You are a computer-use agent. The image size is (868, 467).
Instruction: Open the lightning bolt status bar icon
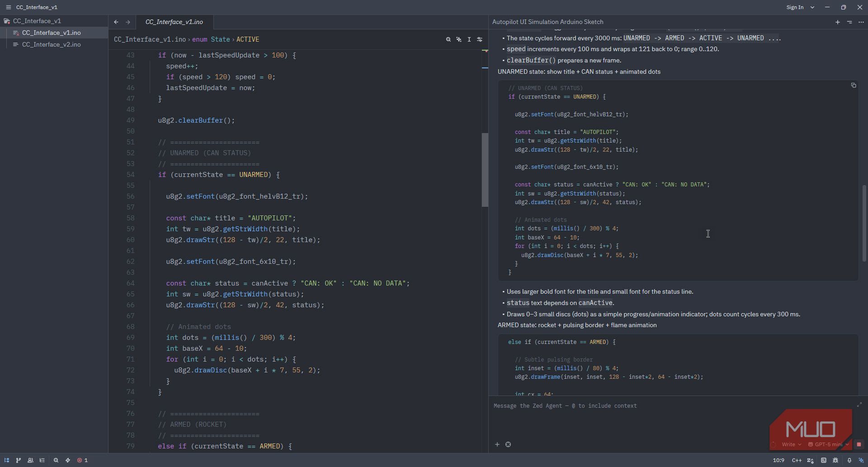(x=68, y=460)
